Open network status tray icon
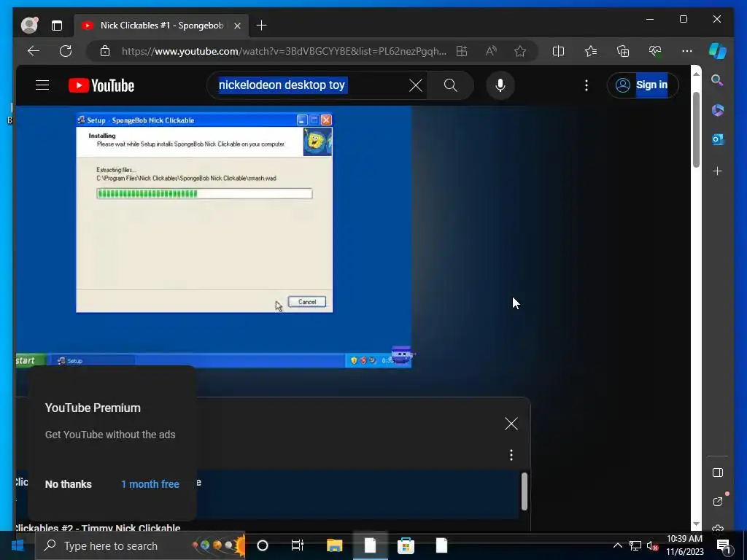Viewport: 747px width, 560px height. click(x=635, y=545)
